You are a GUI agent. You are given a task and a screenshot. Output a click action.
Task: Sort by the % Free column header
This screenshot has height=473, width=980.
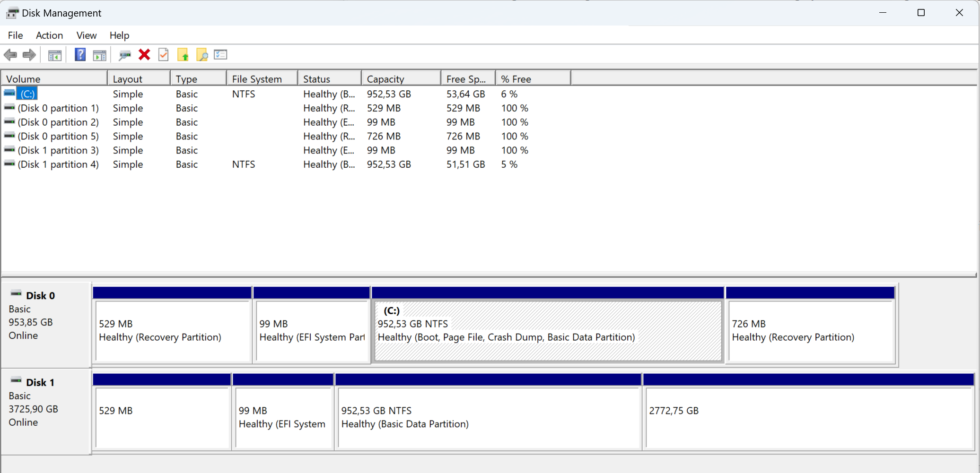pos(533,79)
